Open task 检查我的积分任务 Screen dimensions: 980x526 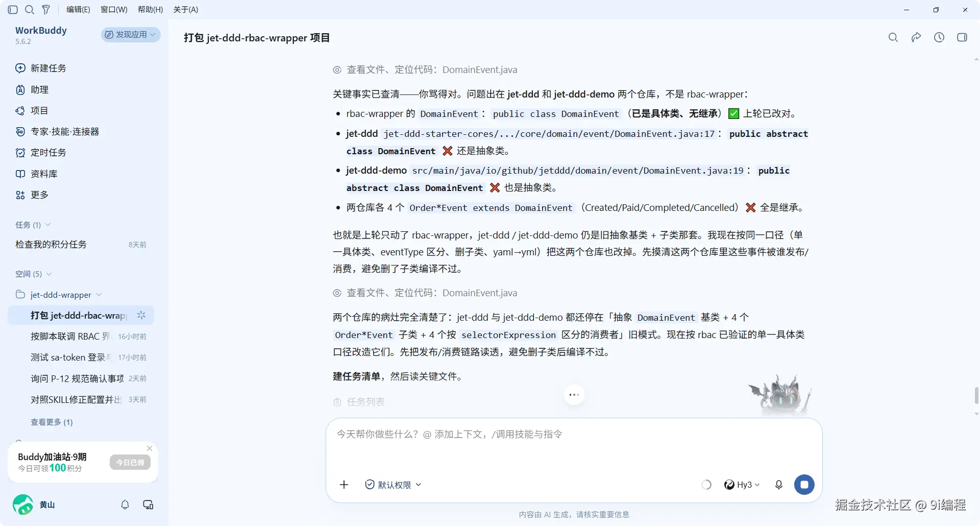(81, 245)
